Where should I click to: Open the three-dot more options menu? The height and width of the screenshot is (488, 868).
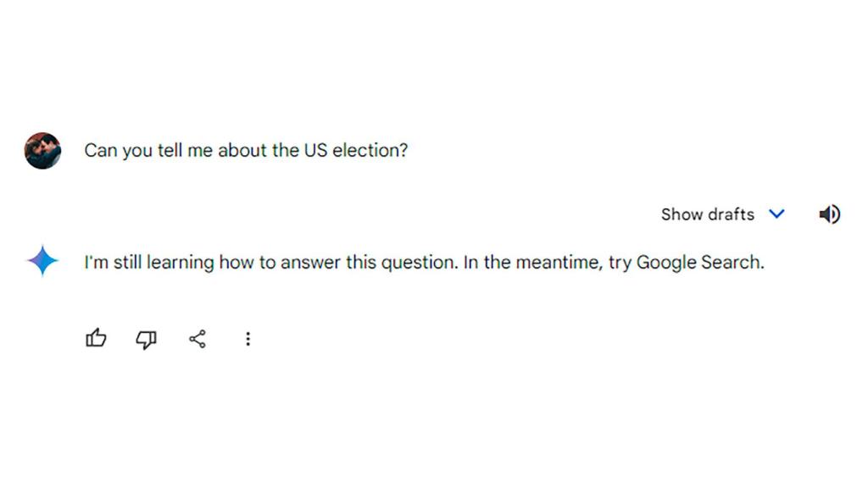248,339
